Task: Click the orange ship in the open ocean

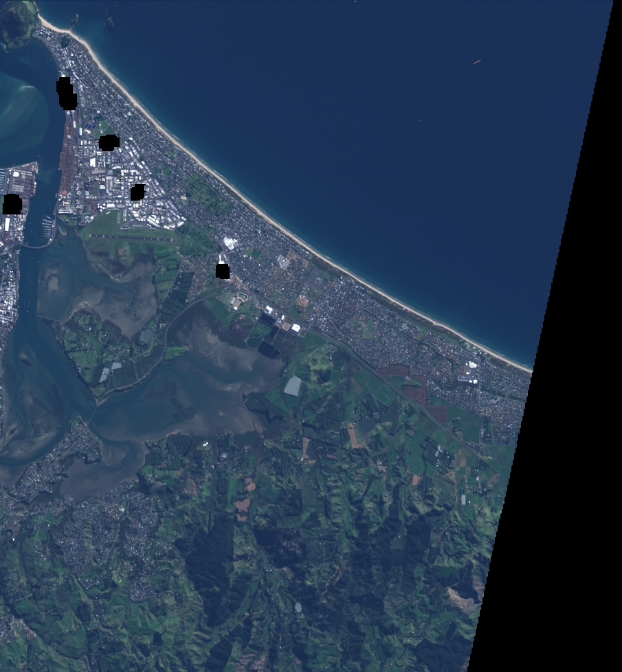Action: [x=478, y=62]
